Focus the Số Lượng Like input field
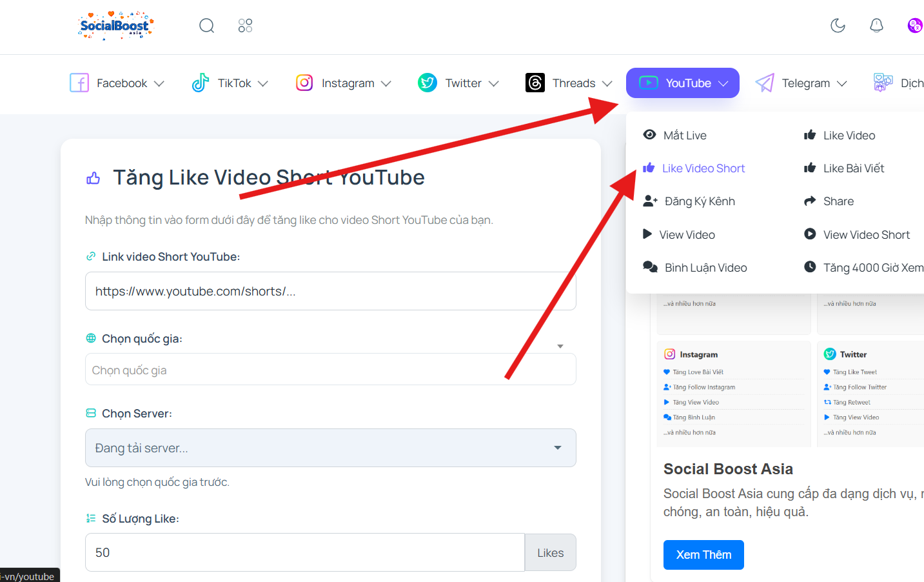 click(x=305, y=552)
